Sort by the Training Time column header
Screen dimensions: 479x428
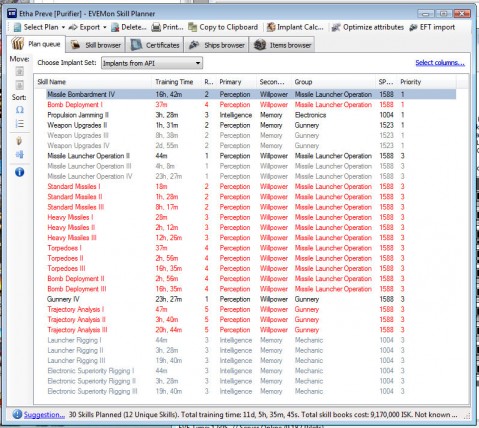click(174, 82)
